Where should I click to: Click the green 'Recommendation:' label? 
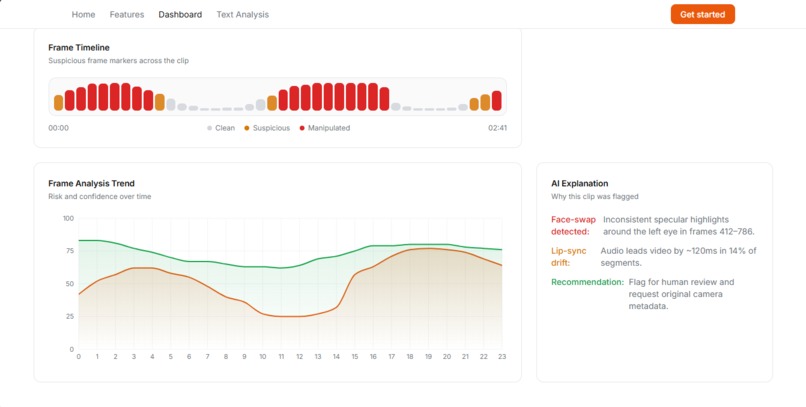[x=588, y=282]
